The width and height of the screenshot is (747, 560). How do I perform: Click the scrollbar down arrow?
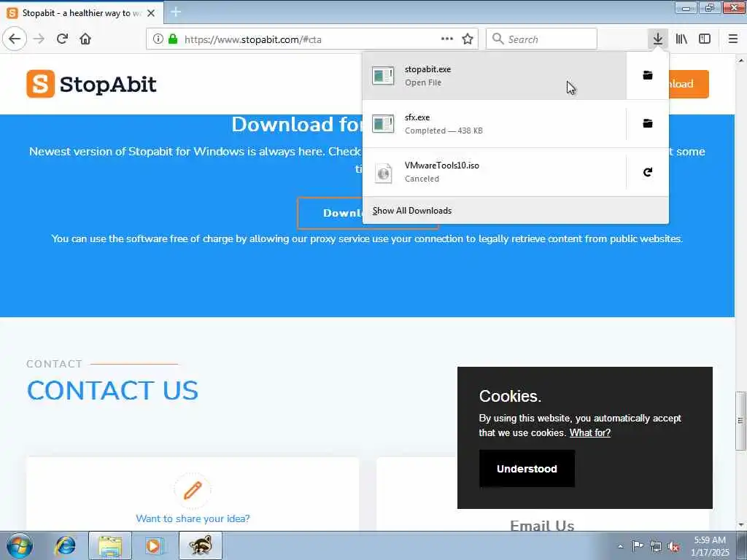pyautogui.click(x=741, y=525)
